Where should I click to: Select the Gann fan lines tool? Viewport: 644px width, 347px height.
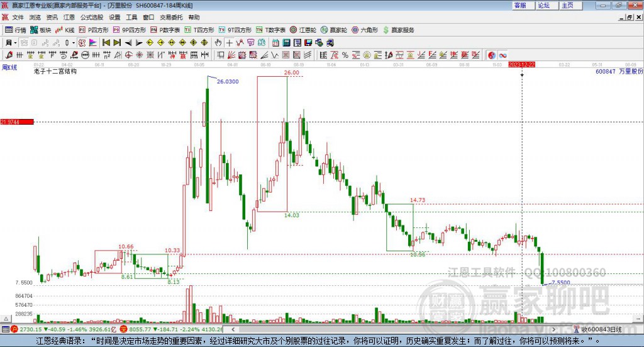pos(231,55)
